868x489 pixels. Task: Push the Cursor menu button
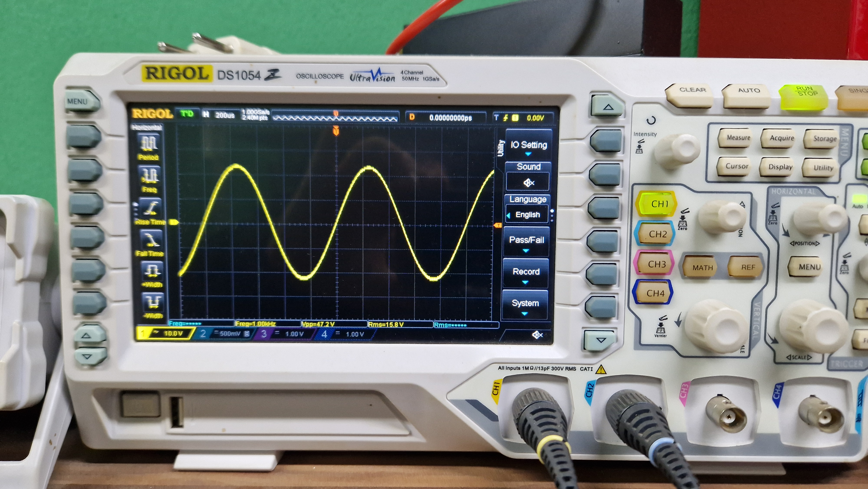pos(734,167)
